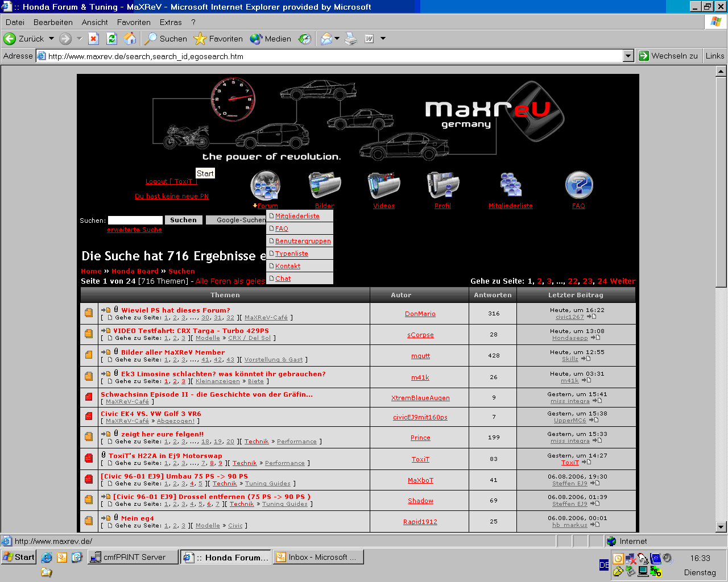Image resolution: width=728 pixels, height=582 pixels.
Task: Open the Mitgliederliste people icon
Action: point(511,185)
